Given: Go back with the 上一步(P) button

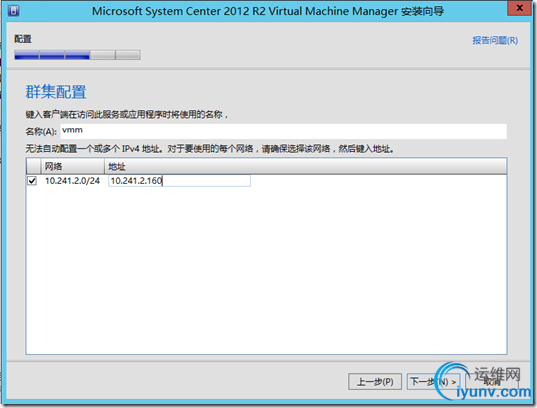Looking at the screenshot, I should point(375,381).
